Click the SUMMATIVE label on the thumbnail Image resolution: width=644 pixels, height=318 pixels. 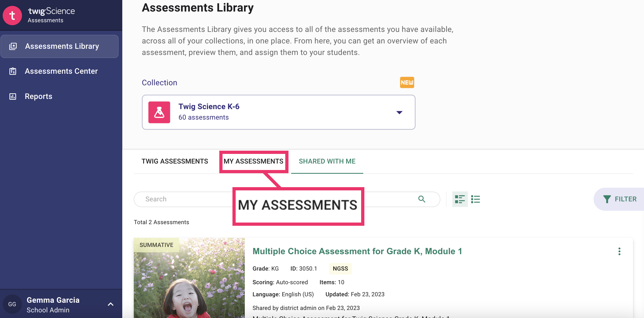(x=157, y=245)
